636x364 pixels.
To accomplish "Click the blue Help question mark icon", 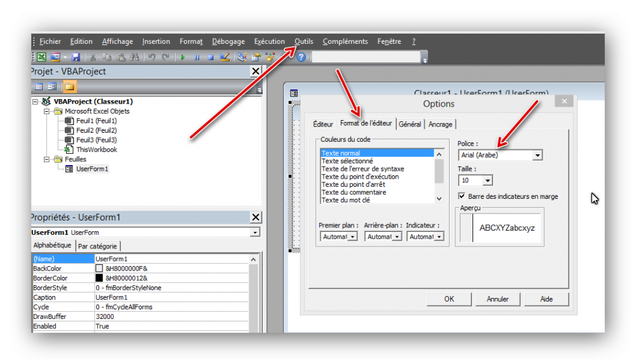I will pos(301,57).
